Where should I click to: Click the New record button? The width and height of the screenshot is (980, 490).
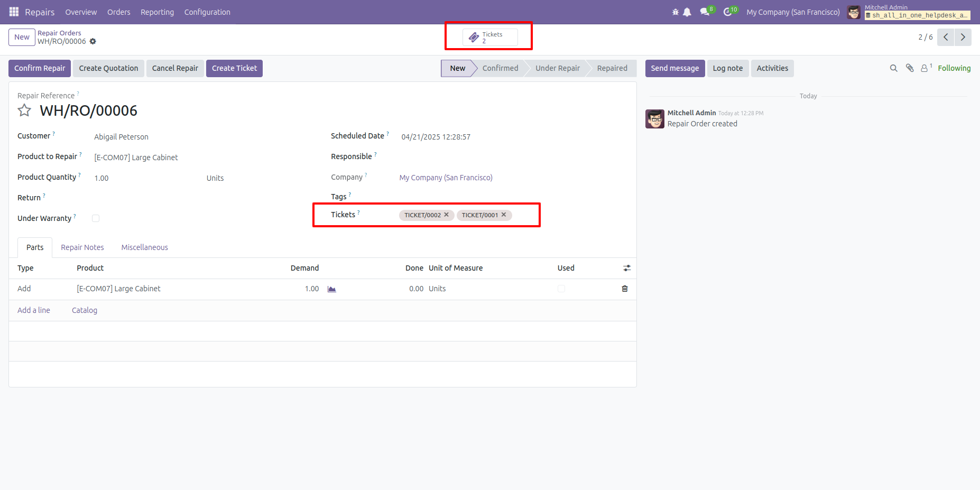tap(22, 37)
